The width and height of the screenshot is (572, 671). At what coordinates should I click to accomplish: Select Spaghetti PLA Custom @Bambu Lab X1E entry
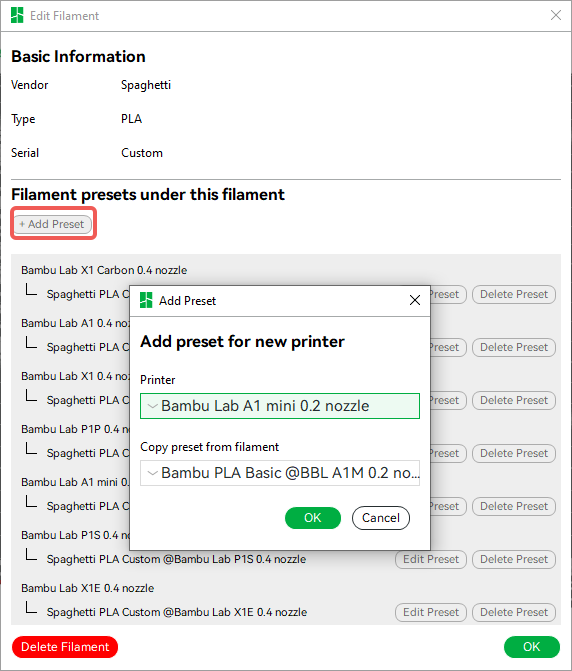[x=177, y=612]
